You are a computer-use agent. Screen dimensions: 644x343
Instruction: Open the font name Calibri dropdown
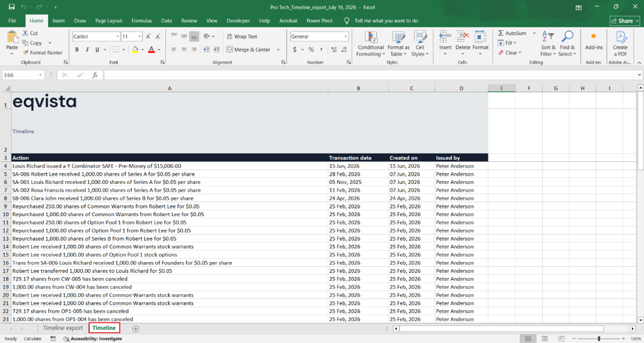coord(117,36)
